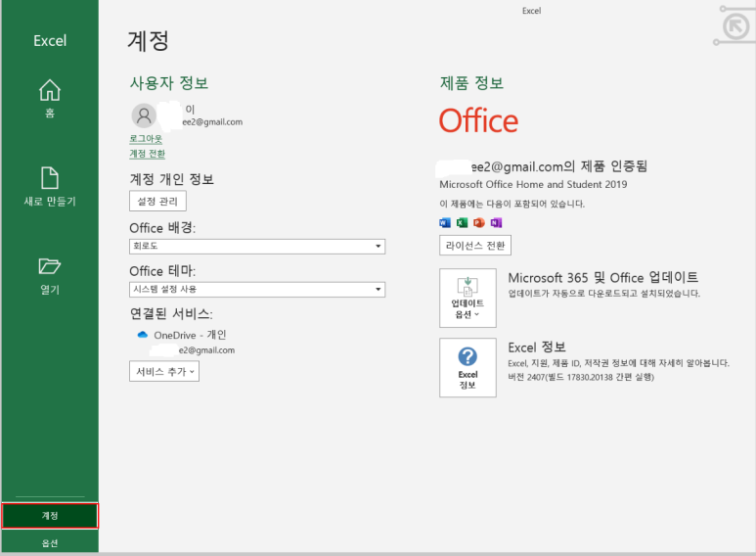Click the OneNote product icon
756x556 pixels.
[x=496, y=222]
